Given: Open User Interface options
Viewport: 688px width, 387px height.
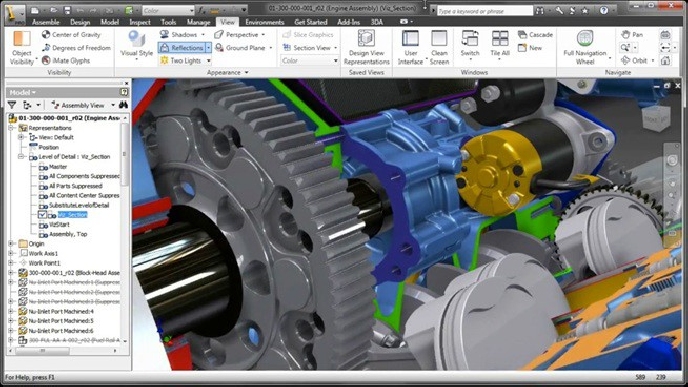Looking at the screenshot, I should click(410, 47).
